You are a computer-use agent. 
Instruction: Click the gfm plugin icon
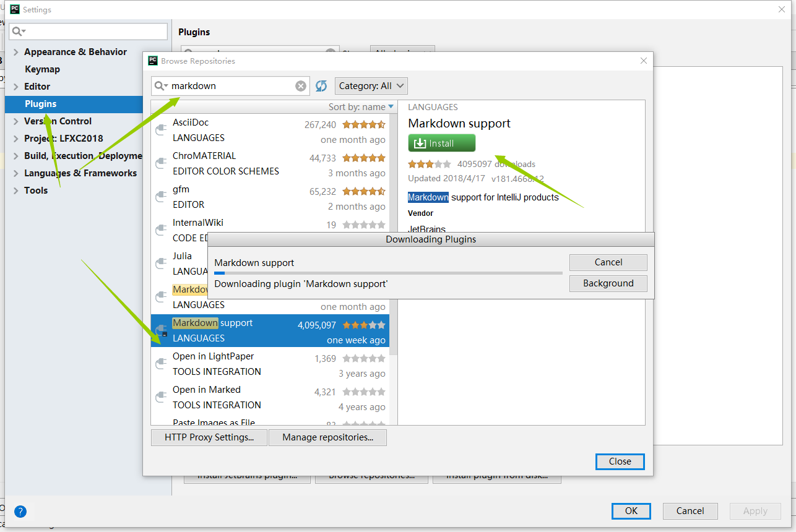pos(161,197)
